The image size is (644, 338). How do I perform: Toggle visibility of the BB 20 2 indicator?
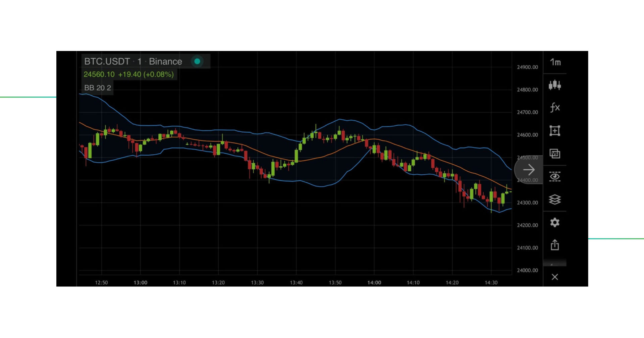coord(99,88)
